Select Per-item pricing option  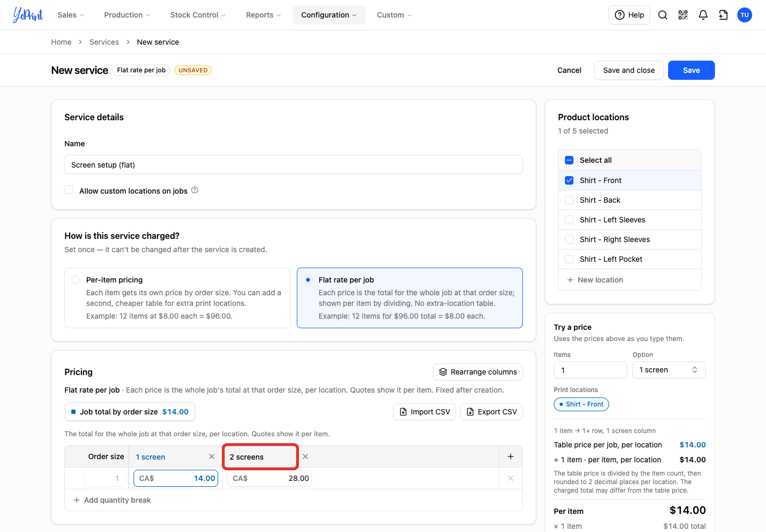177,298
